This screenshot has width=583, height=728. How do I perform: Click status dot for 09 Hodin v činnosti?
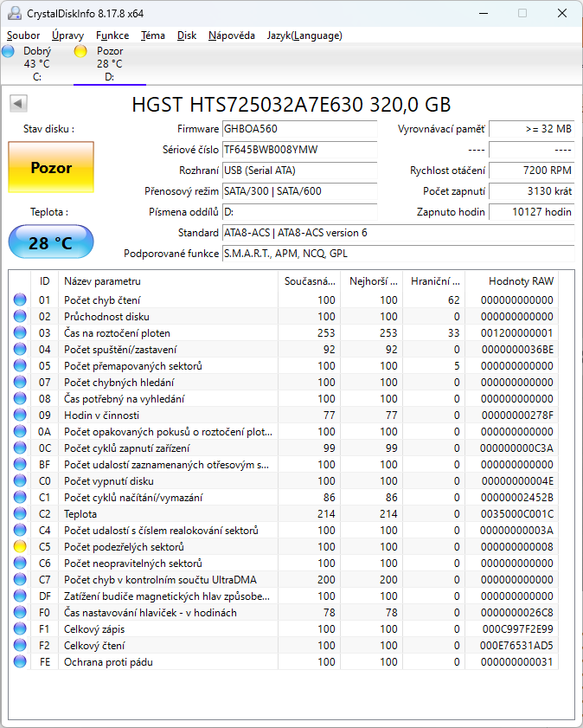20,415
